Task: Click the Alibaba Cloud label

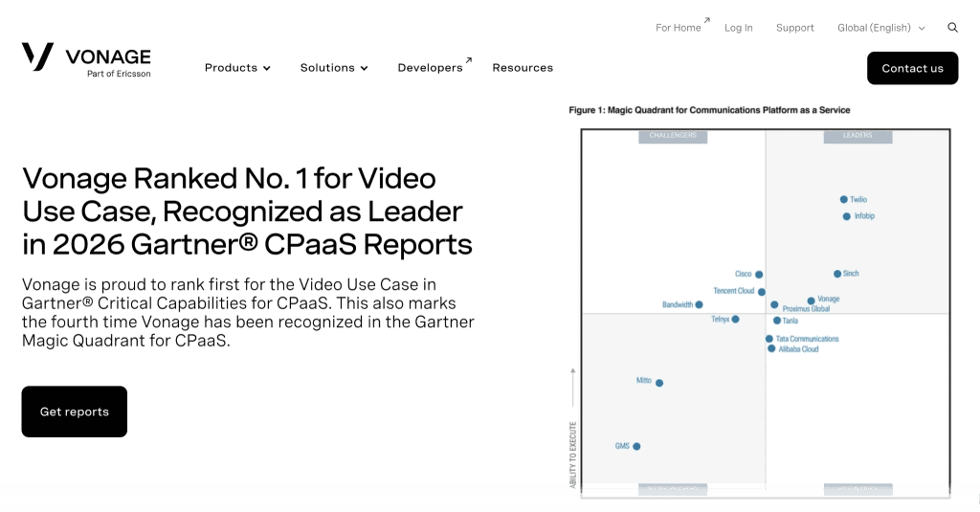Action: [x=798, y=349]
